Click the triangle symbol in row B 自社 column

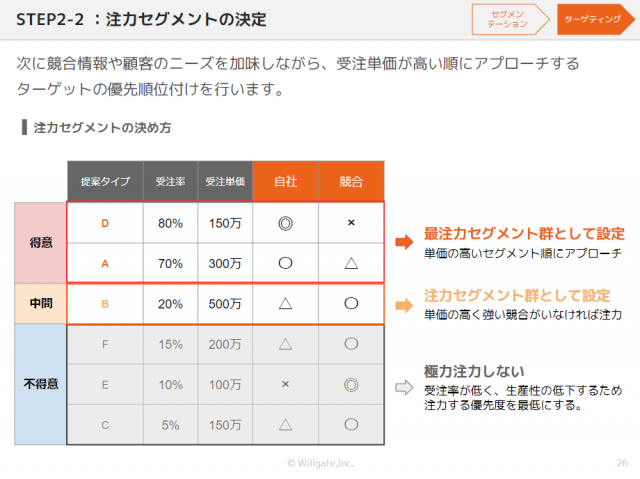tap(285, 304)
